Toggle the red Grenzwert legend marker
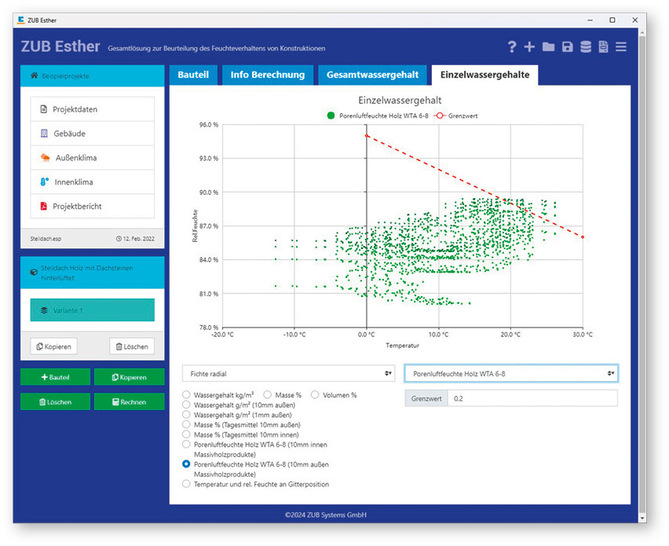 pos(441,117)
